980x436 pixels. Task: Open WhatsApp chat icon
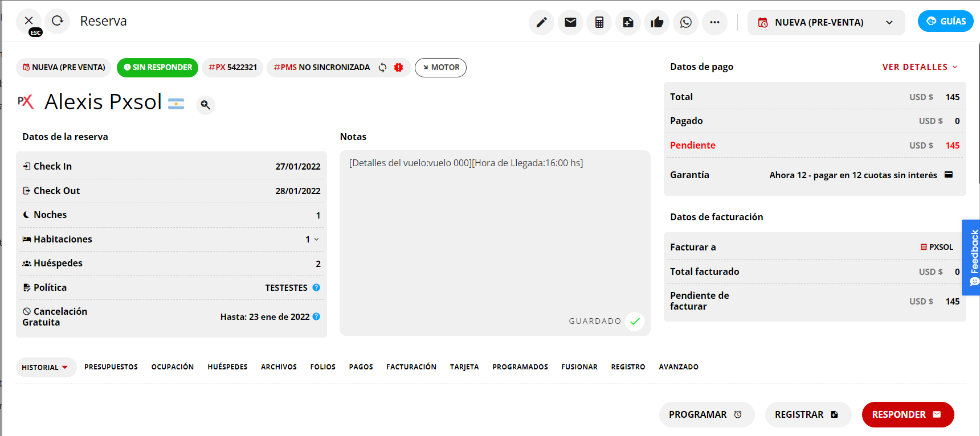click(686, 22)
